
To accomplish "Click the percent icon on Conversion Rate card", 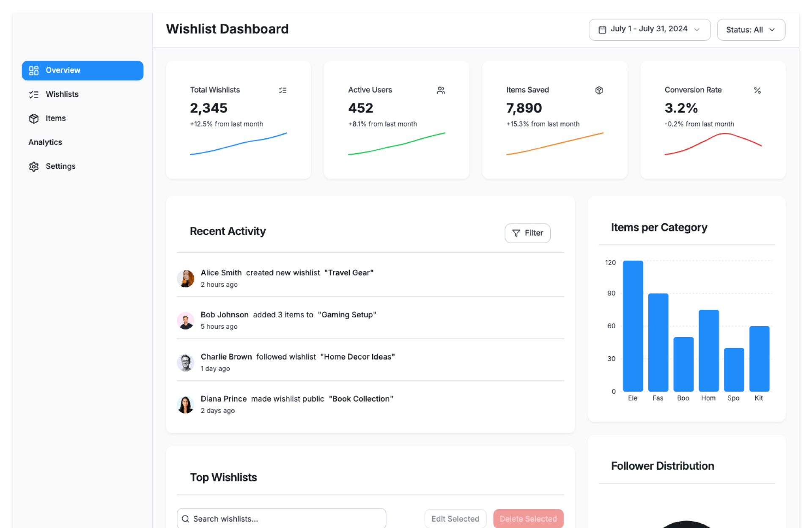I will click(x=757, y=90).
